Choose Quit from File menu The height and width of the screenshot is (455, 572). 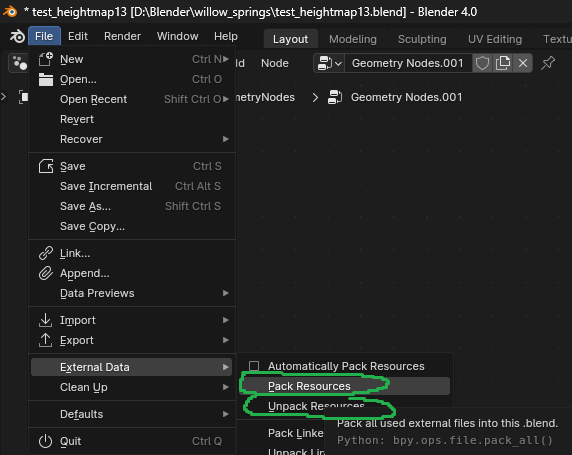tap(132, 441)
